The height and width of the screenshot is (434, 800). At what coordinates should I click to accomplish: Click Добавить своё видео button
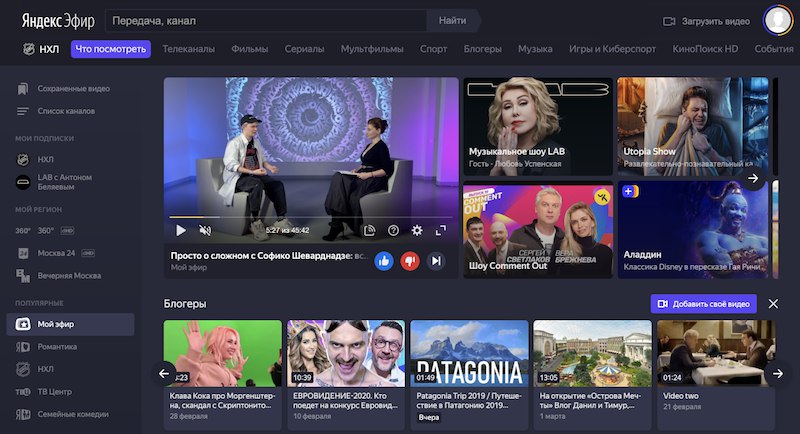tap(704, 304)
